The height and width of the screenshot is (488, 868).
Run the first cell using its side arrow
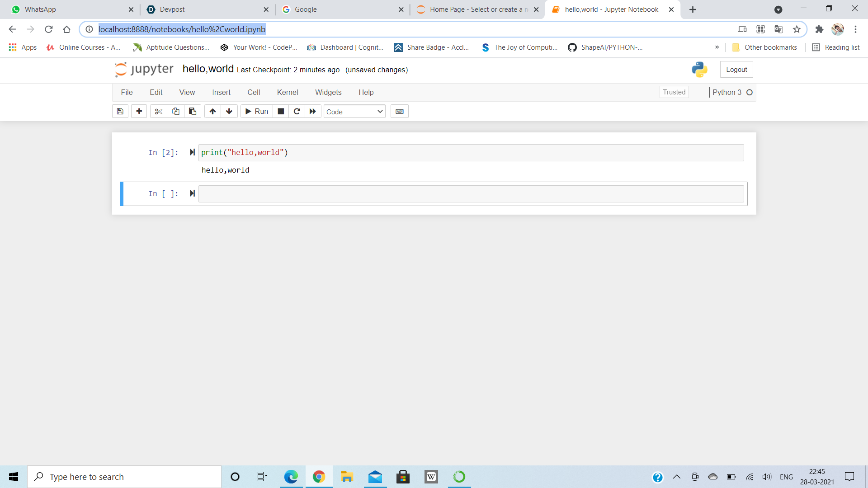click(x=192, y=152)
